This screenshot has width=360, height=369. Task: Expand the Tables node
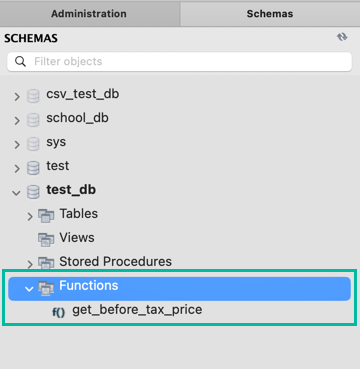tap(30, 217)
